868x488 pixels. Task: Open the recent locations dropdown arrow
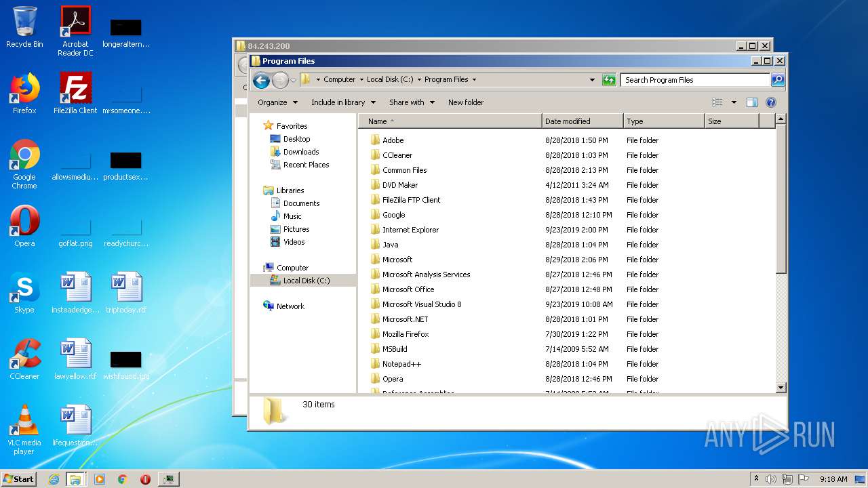tap(293, 80)
